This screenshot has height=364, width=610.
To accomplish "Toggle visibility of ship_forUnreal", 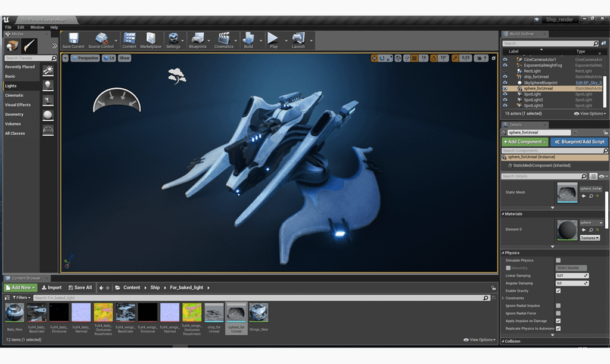I will (505, 77).
